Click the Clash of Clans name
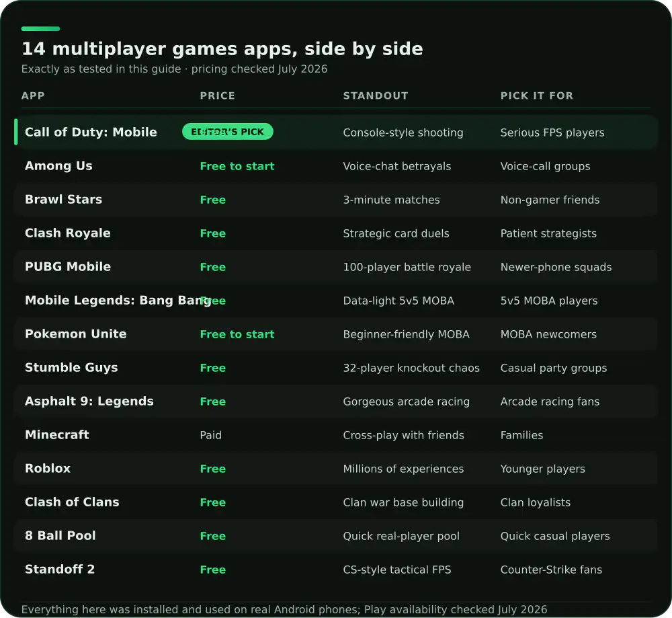This screenshot has height=618, width=672. coord(72,502)
